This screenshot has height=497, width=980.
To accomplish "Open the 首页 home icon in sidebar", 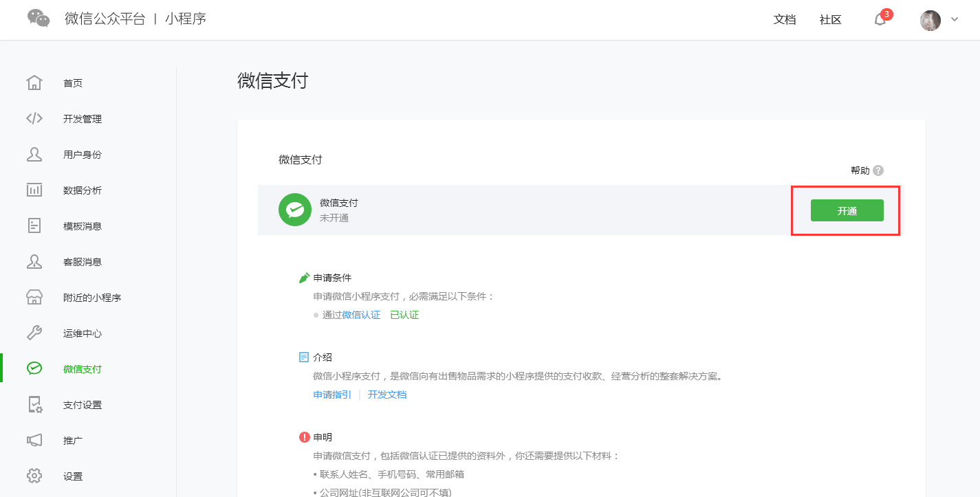I will 34,82.
